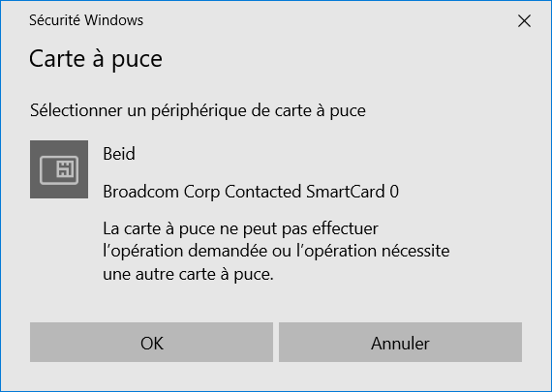Click the line l'opération demandée ou l'opération nécessite

point(276,252)
